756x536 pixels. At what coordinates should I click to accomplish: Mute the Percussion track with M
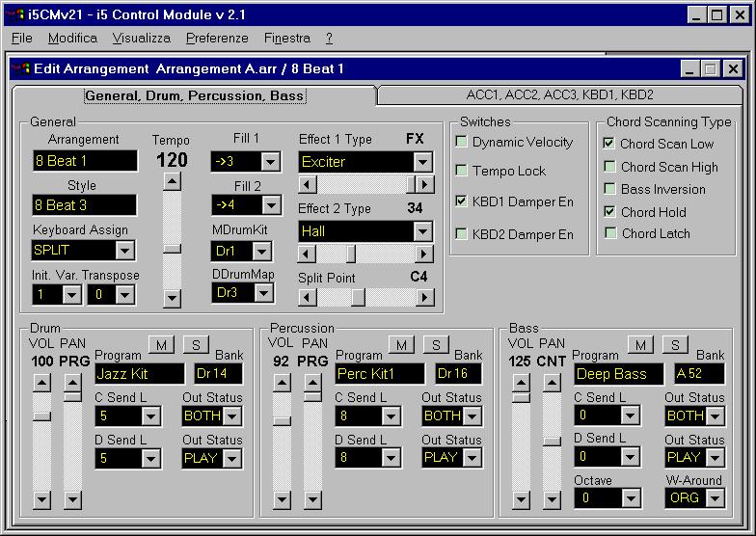tap(400, 344)
